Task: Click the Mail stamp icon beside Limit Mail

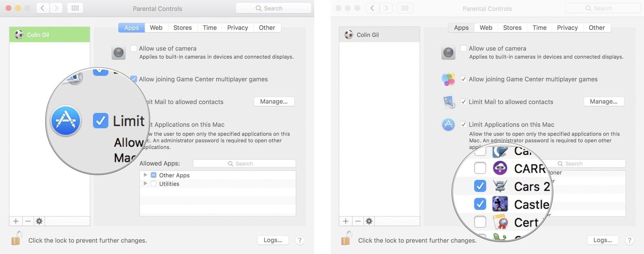Action: [x=448, y=102]
